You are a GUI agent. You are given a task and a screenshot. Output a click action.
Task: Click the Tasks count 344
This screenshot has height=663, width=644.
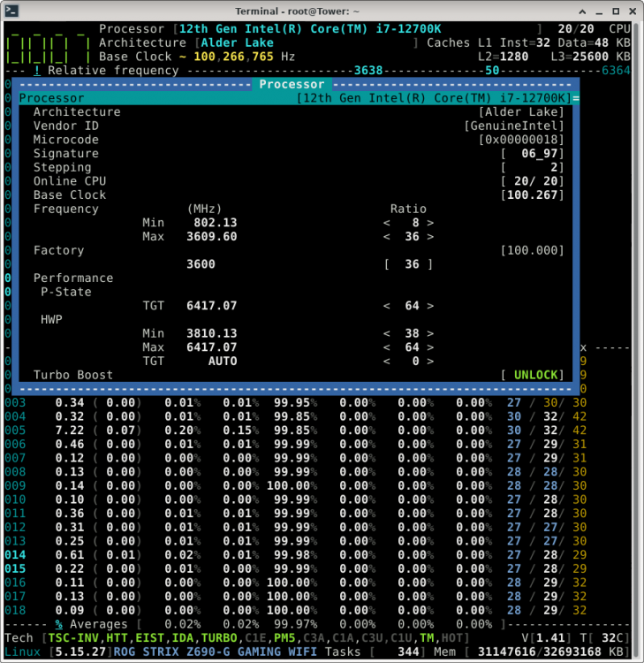pyautogui.click(x=408, y=652)
